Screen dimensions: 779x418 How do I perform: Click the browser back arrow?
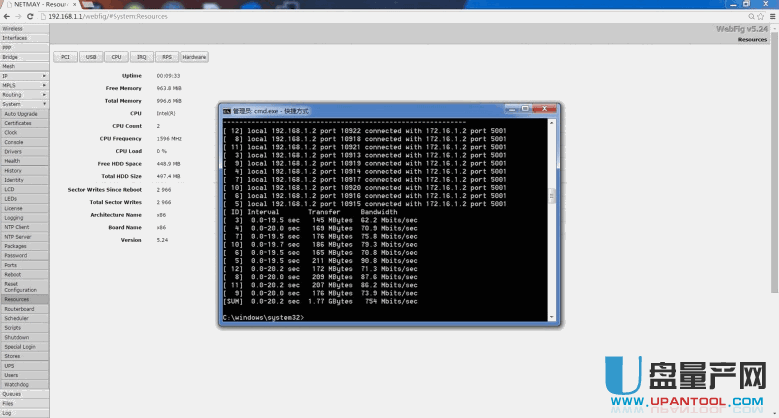click(x=7, y=17)
